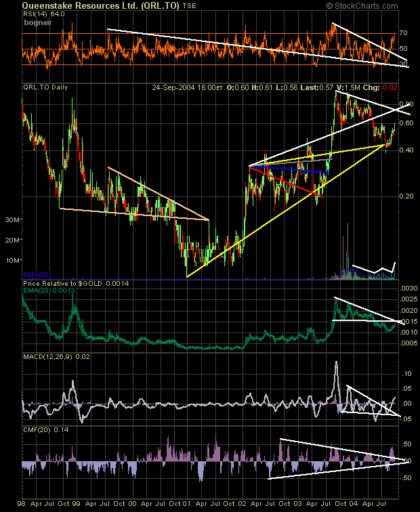
Task: Click the 'V:1.5M' volume value
Action: coord(348,87)
